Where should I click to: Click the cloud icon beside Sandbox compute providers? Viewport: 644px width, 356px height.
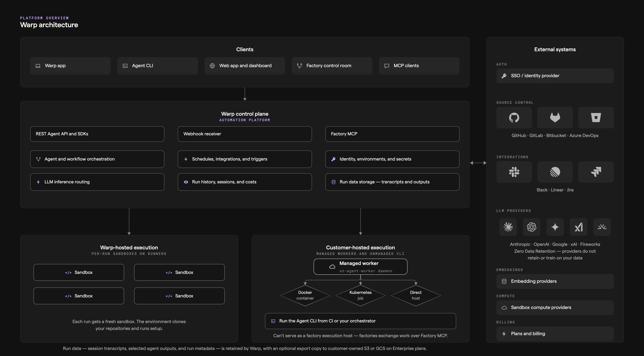click(504, 308)
